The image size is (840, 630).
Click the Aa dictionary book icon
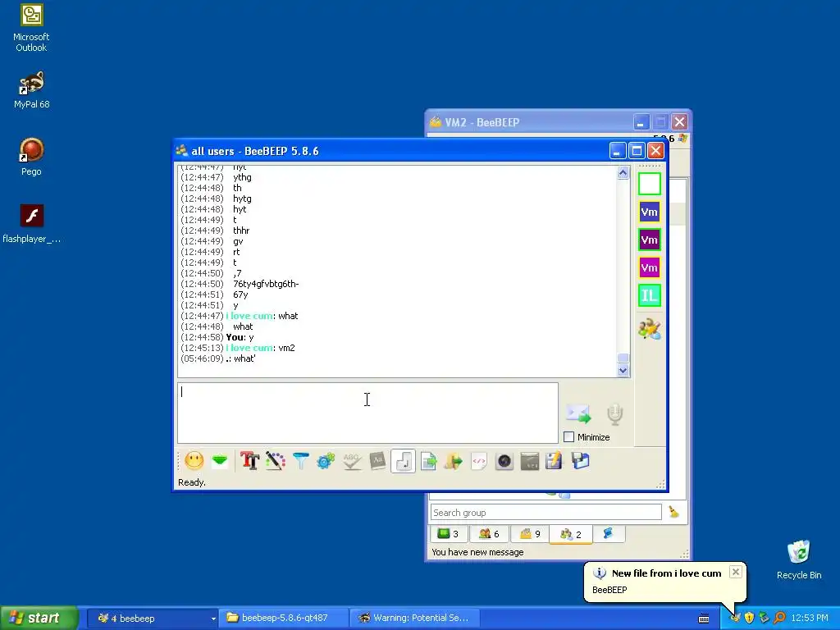(x=377, y=461)
